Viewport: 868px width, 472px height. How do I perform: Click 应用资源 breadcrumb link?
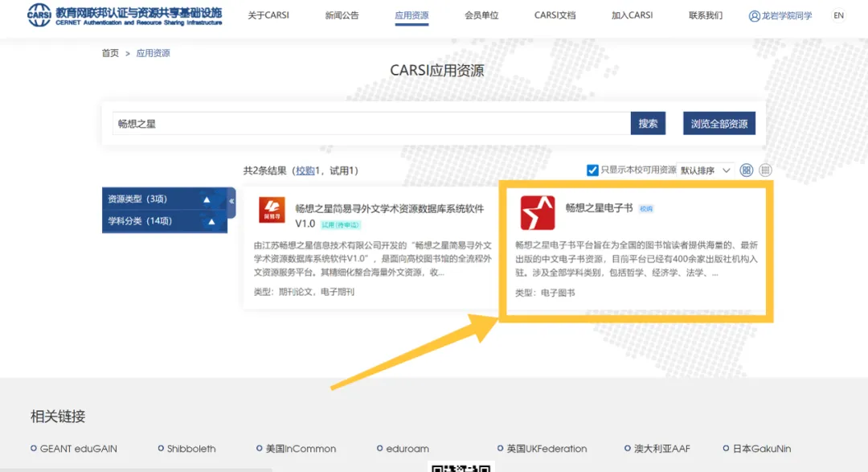154,53
